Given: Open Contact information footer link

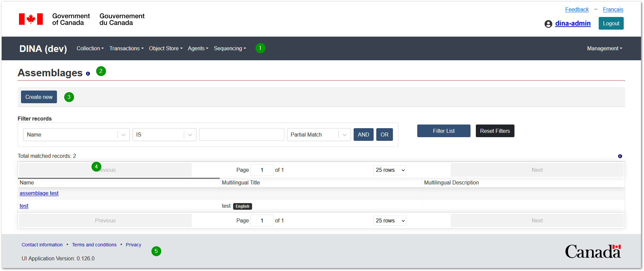Looking at the screenshot, I should 42,245.
